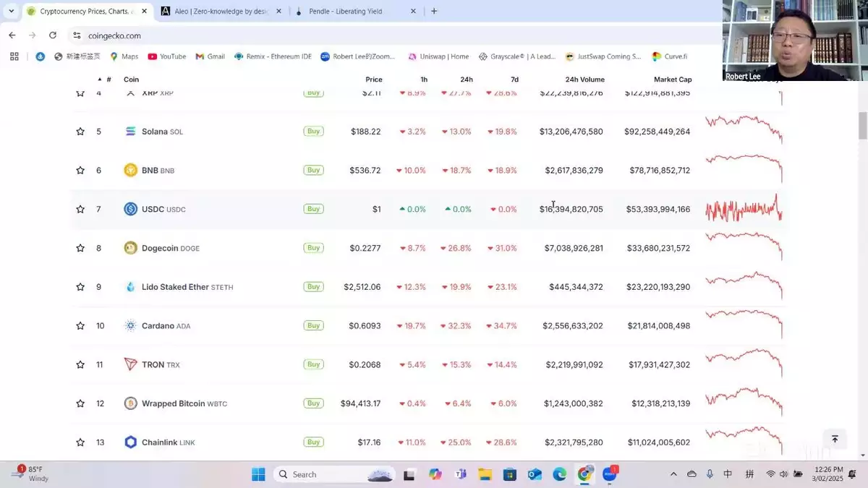Open the Curve.fi bookmark
The height and width of the screenshot is (488, 868).
click(670, 56)
